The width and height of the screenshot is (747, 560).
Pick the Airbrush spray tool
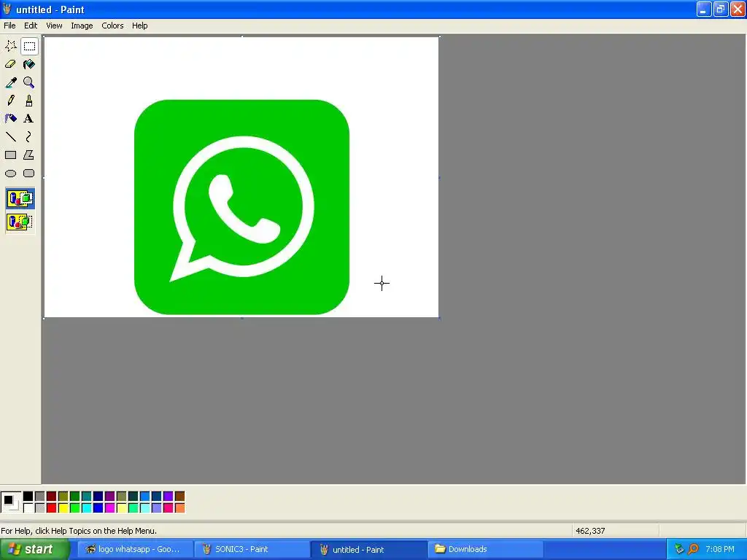pyautogui.click(x=10, y=119)
